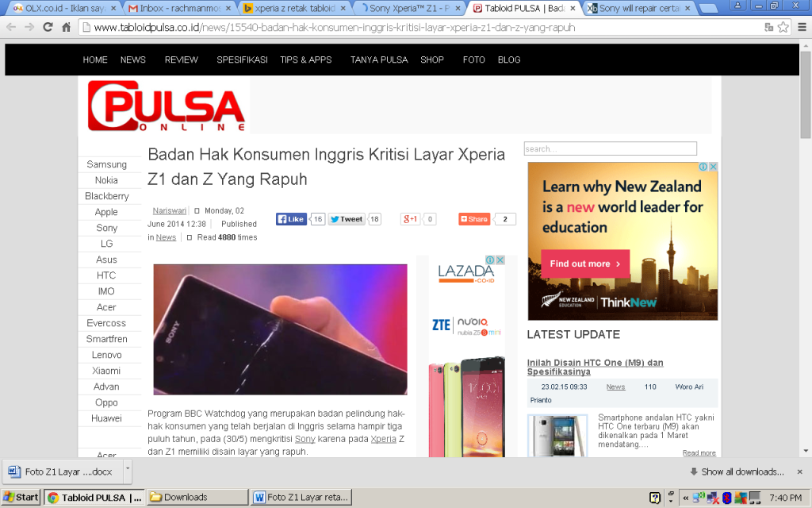Open Chrome menu hamburger icon
This screenshot has width=812, height=508.
[802, 27]
